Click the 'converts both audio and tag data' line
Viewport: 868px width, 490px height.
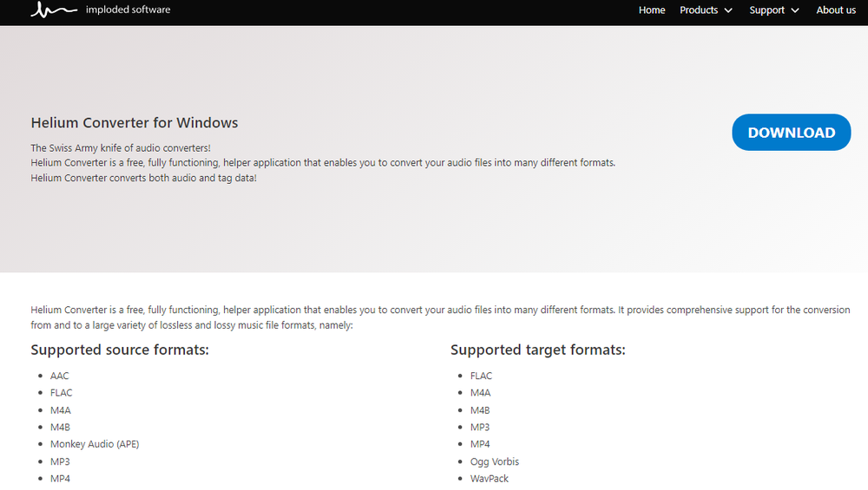(143, 178)
